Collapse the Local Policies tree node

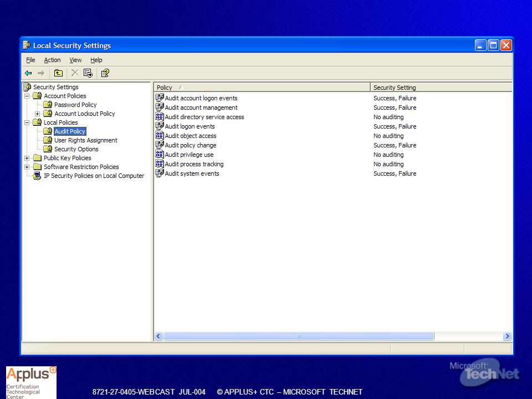point(27,122)
